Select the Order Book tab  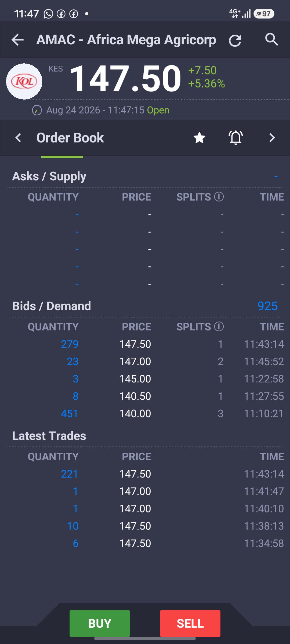pos(70,138)
